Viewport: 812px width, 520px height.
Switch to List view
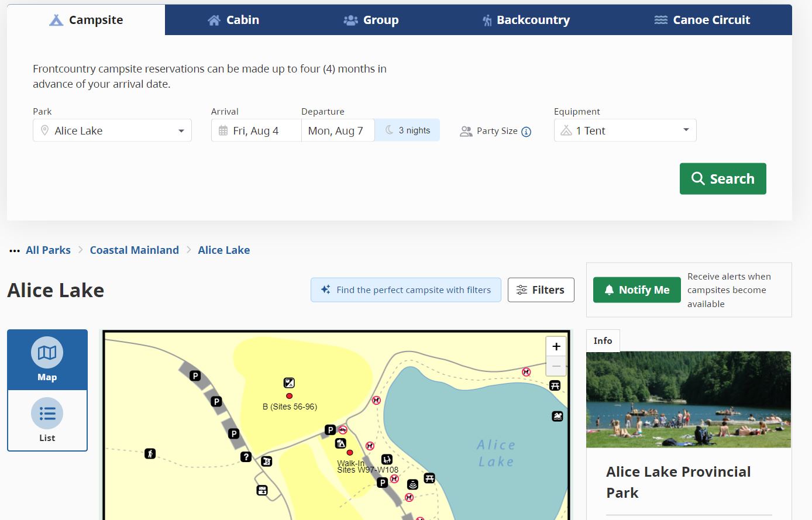click(47, 421)
